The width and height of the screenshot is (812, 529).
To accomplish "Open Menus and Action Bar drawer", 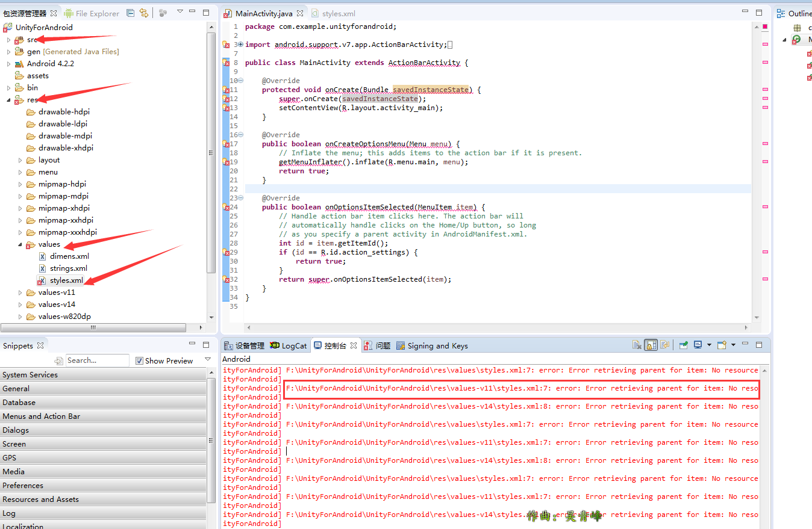I will tap(103, 416).
